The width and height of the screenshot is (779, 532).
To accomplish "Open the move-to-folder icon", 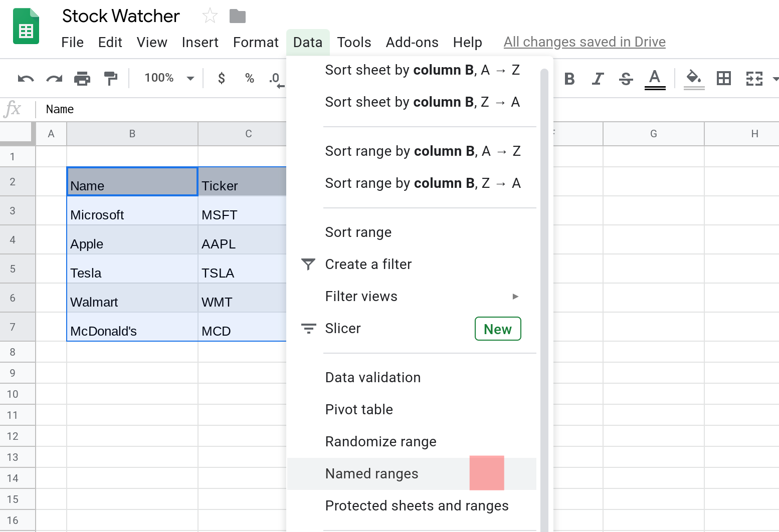I will click(238, 17).
